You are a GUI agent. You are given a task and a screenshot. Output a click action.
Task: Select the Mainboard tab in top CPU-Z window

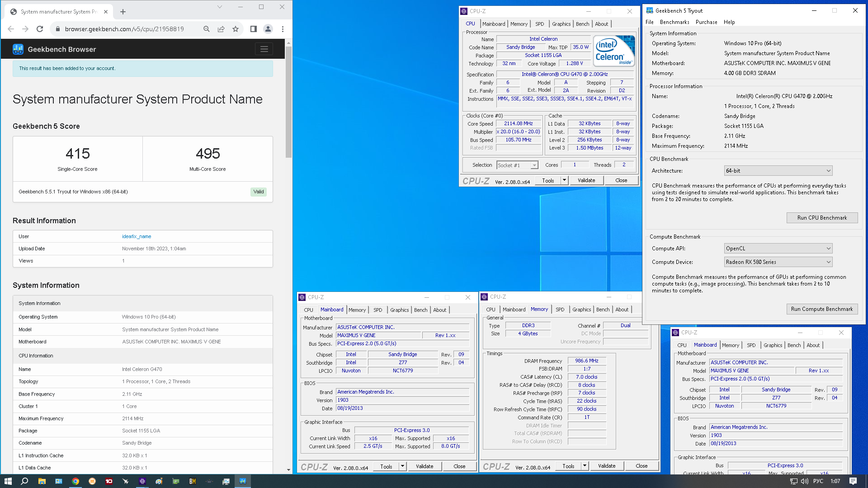494,24
